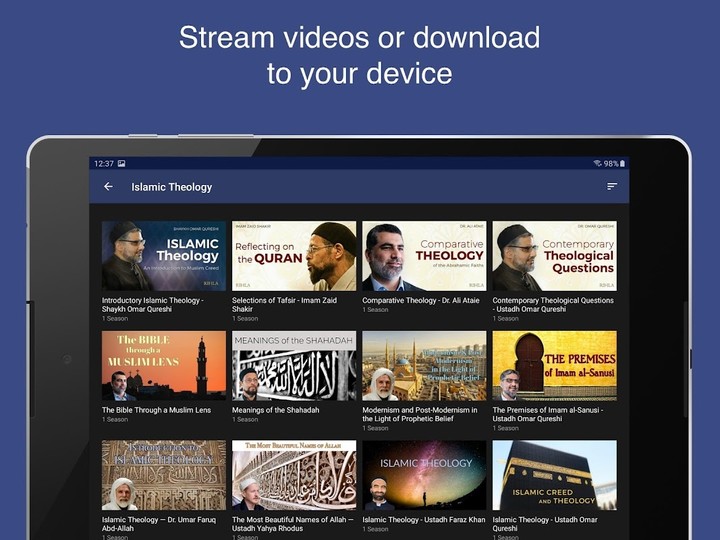This screenshot has width=720, height=540.
Task: Tap '1 Season' under Meanings of the Shahadah
Action: [x=245, y=420]
